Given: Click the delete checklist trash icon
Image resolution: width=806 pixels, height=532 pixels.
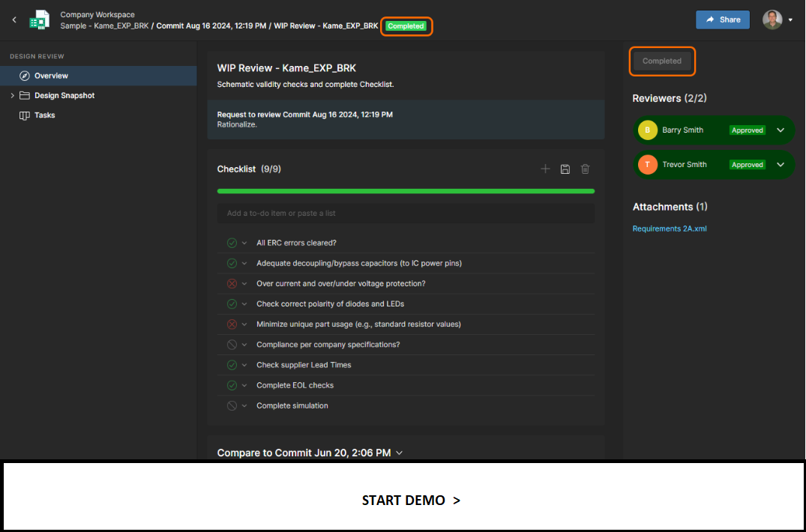Looking at the screenshot, I should pyautogui.click(x=586, y=169).
